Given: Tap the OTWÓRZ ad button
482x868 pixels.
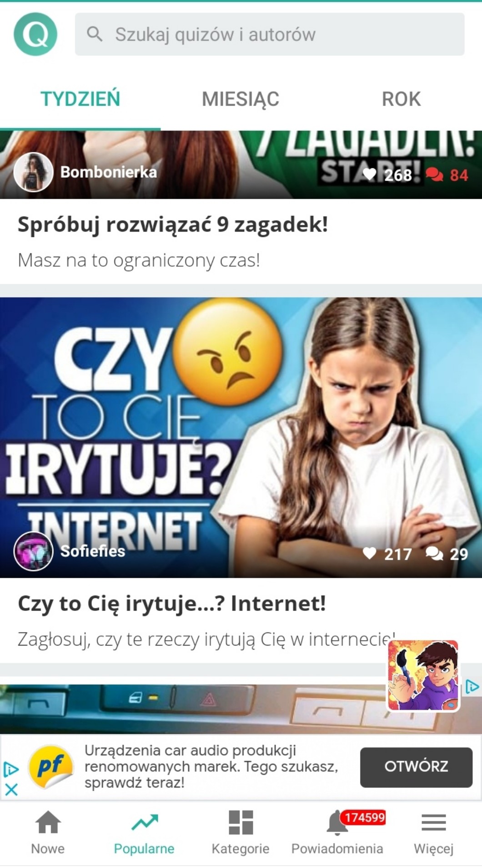Looking at the screenshot, I should click(416, 767).
